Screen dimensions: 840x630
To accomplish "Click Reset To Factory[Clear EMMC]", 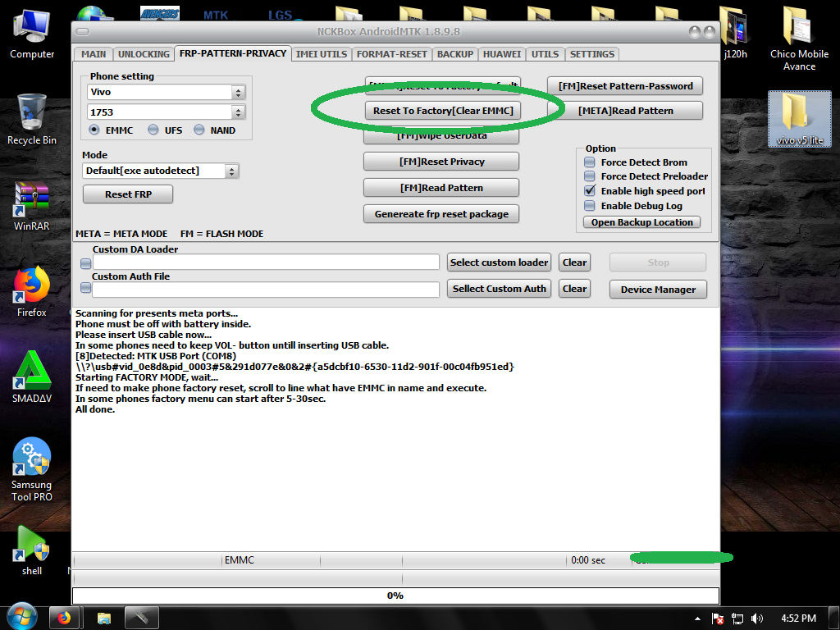I will [443, 111].
